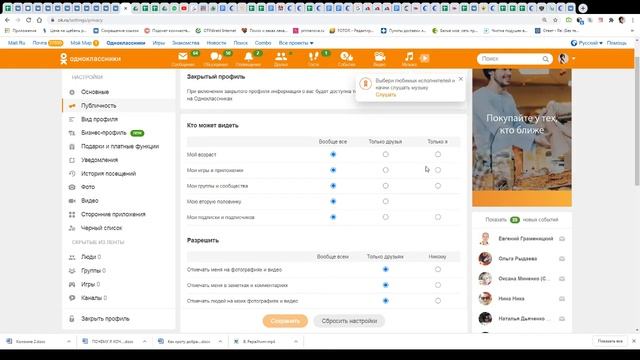
Task: Set Отмечать меня в заметках to Никому
Action: point(438,285)
